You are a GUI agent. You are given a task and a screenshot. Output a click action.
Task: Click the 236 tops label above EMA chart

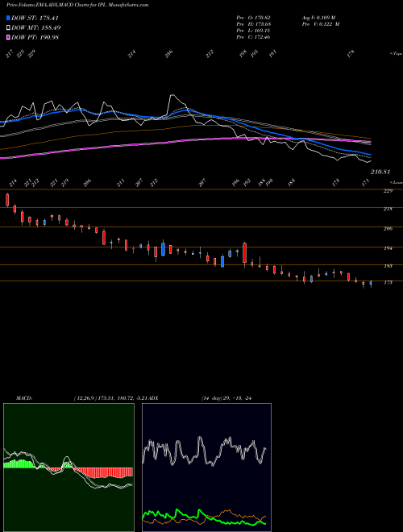169,54
